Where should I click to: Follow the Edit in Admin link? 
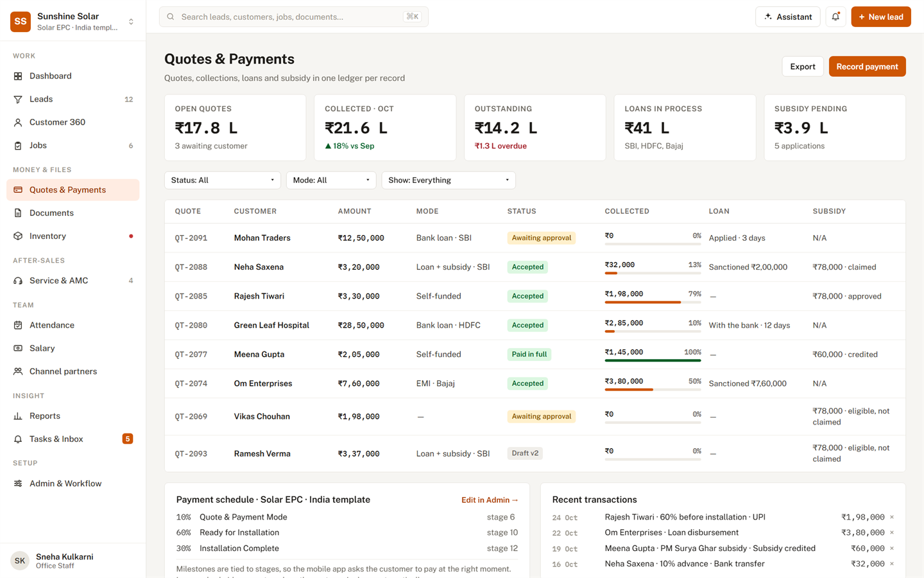tap(490, 500)
